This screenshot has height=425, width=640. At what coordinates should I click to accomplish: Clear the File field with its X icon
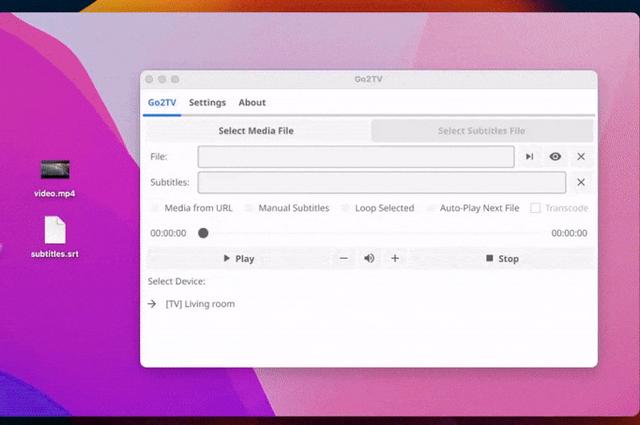(x=581, y=157)
